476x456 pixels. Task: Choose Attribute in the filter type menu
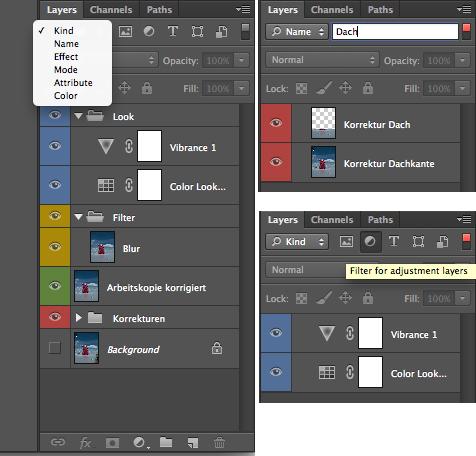pyautogui.click(x=73, y=83)
